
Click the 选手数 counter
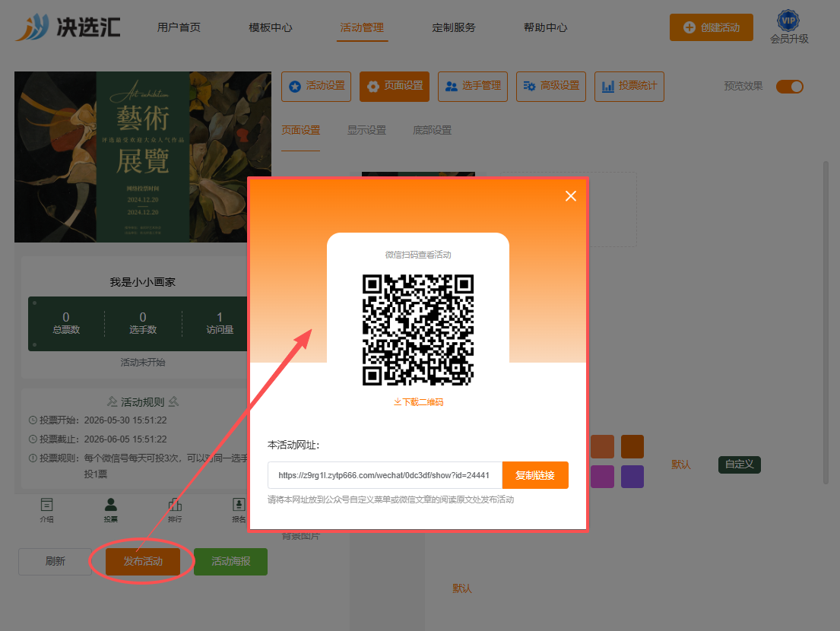coord(142,323)
